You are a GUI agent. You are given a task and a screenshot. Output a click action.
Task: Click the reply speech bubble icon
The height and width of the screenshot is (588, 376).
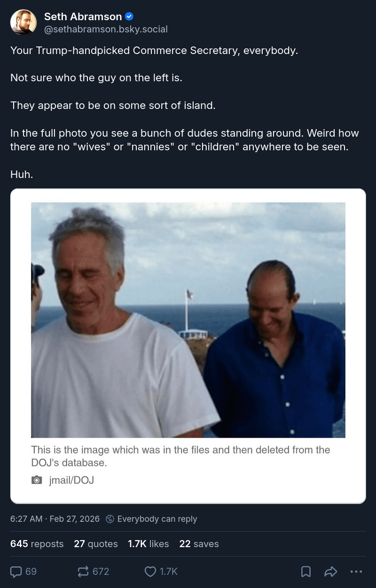tap(16, 572)
